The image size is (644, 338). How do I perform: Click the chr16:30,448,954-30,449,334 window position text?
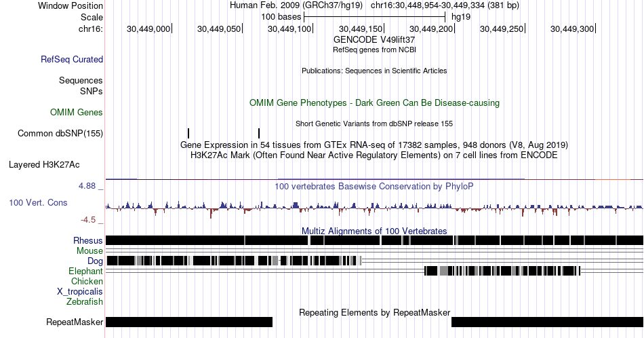[x=445, y=5]
